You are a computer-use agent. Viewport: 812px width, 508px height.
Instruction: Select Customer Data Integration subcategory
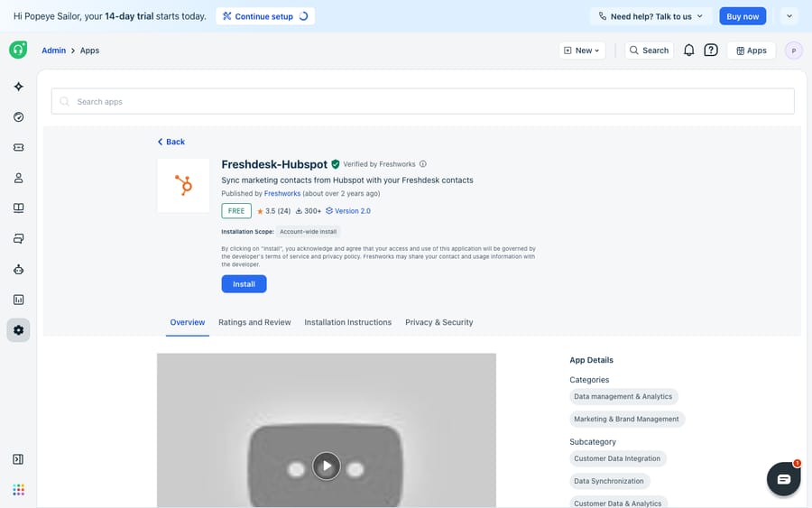point(617,458)
